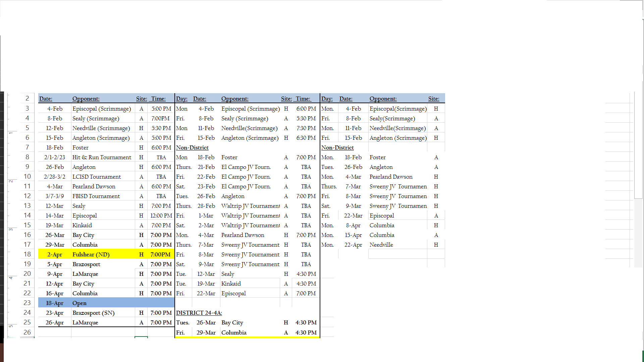Click the Opponent: header of first table
Image resolution: width=644 pixels, height=362 pixels.
(86, 99)
